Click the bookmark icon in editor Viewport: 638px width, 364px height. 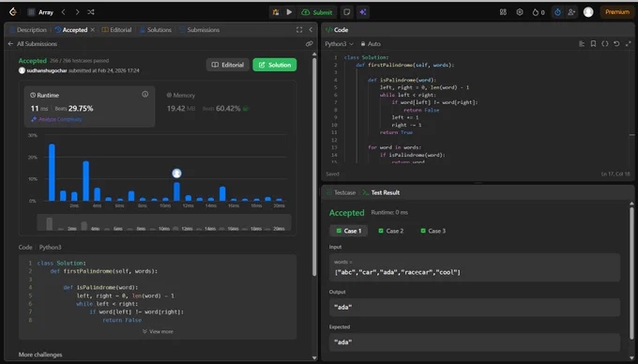[593, 43]
